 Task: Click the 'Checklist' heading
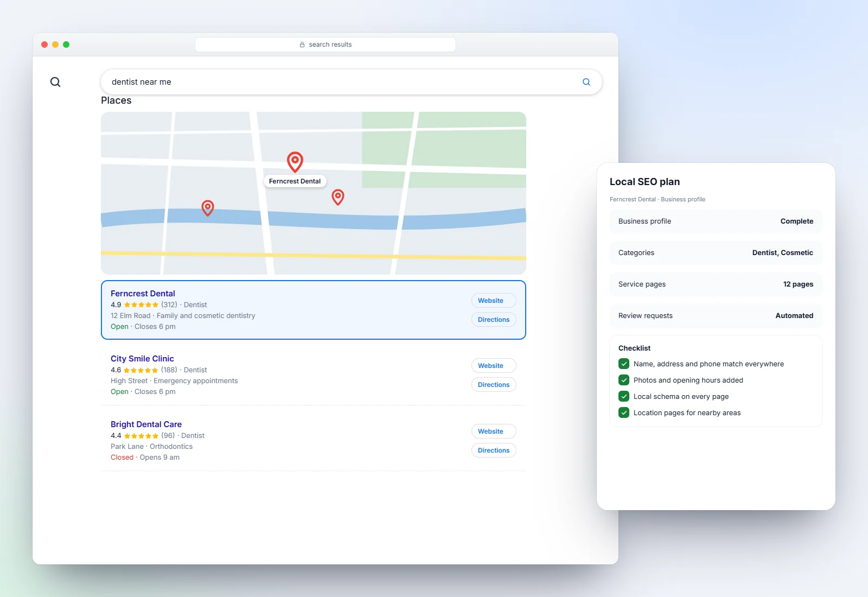(634, 348)
